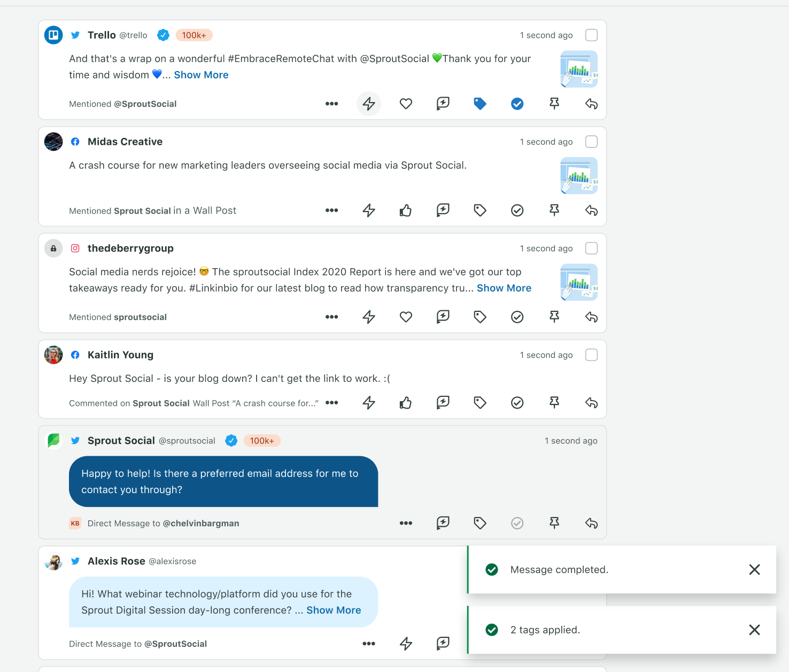The image size is (789, 672).
Task: Pin the Sprout Social direct message
Action: click(x=554, y=523)
